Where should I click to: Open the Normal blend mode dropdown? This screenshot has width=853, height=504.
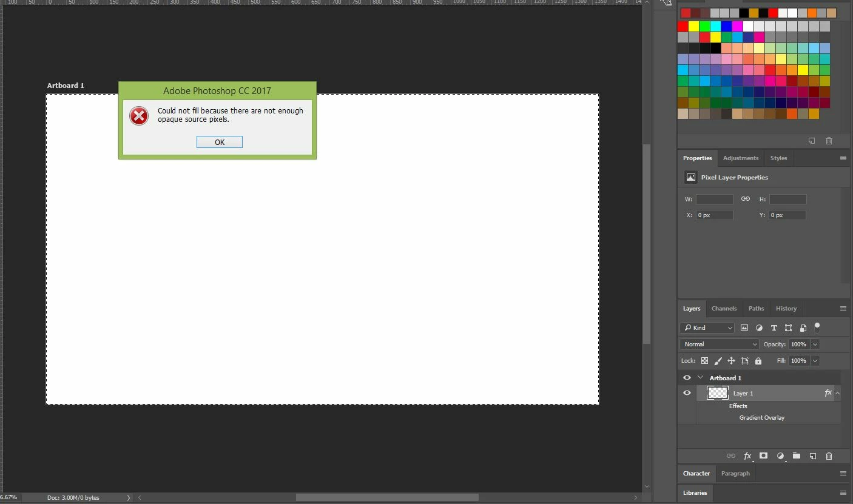tap(720, 344)
